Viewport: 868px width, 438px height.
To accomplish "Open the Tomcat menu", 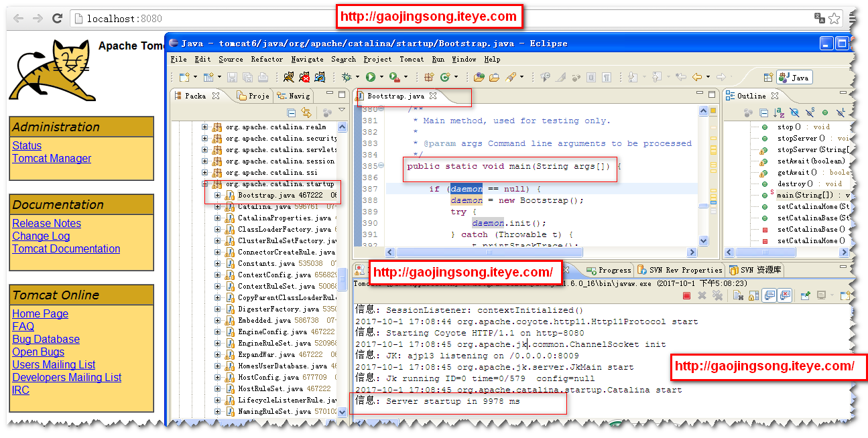I will click(x=412, y=59).
